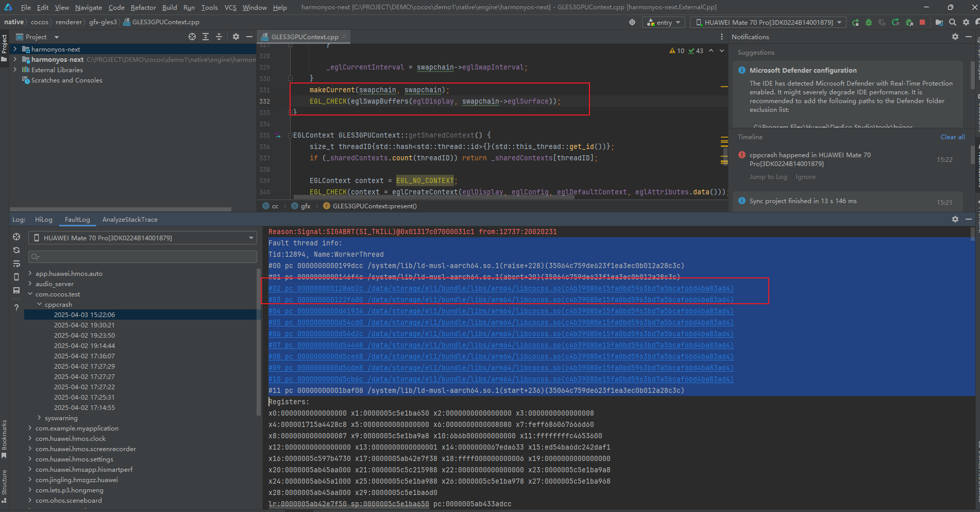Click the green Run button in toolbar
The width and height of the screenshot is (980, 512).
coord(855,22)
